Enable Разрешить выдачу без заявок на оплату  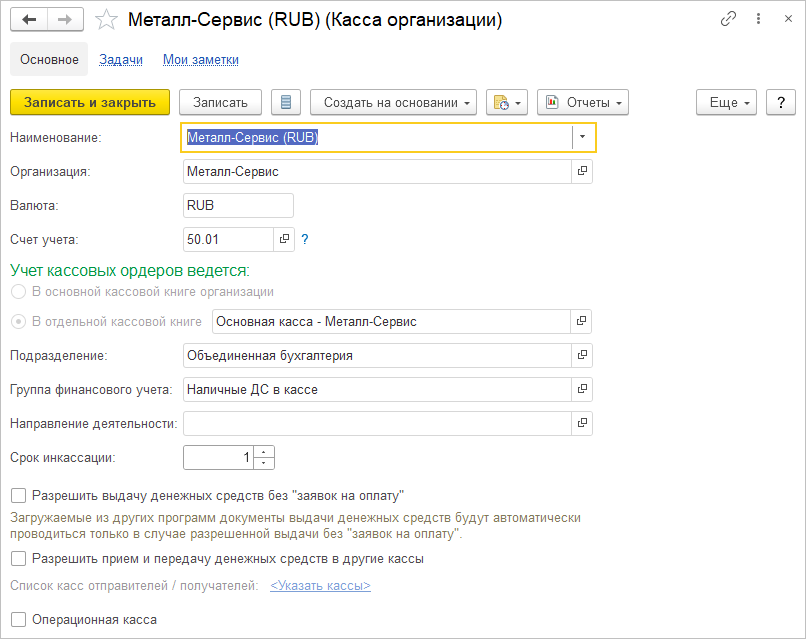click(x=19, y=496)
